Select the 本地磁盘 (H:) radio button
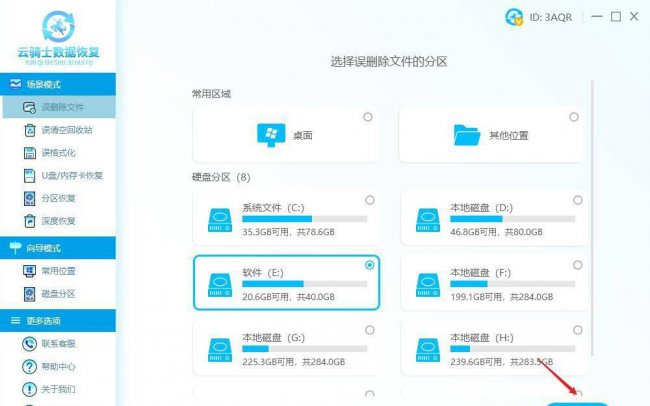The image size is (650, 406). [577, 330]
